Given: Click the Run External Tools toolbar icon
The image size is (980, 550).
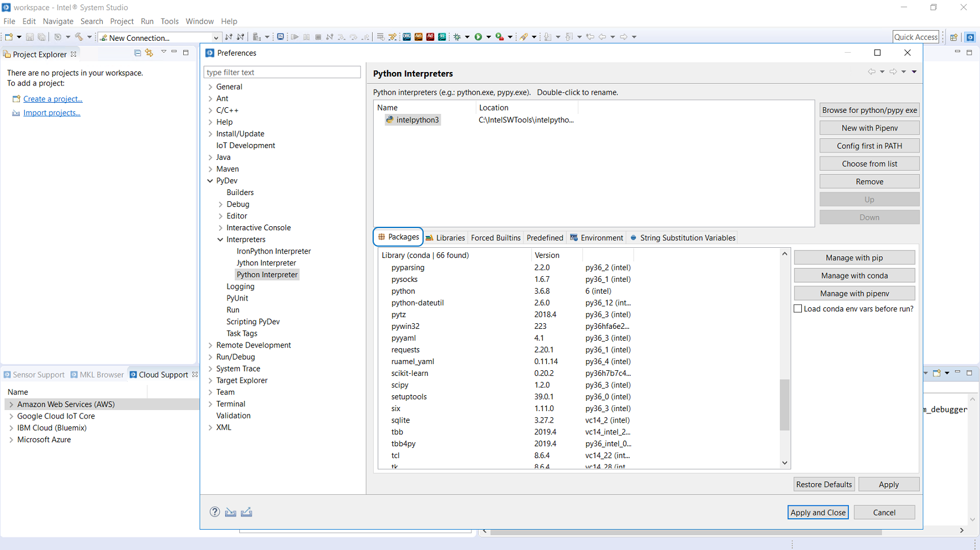Looking at the screenshot, I should 499,37.
